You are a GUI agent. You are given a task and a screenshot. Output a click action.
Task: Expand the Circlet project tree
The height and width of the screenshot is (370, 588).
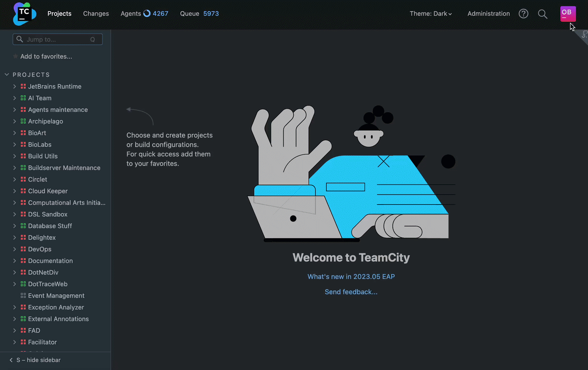pos(15,180)
